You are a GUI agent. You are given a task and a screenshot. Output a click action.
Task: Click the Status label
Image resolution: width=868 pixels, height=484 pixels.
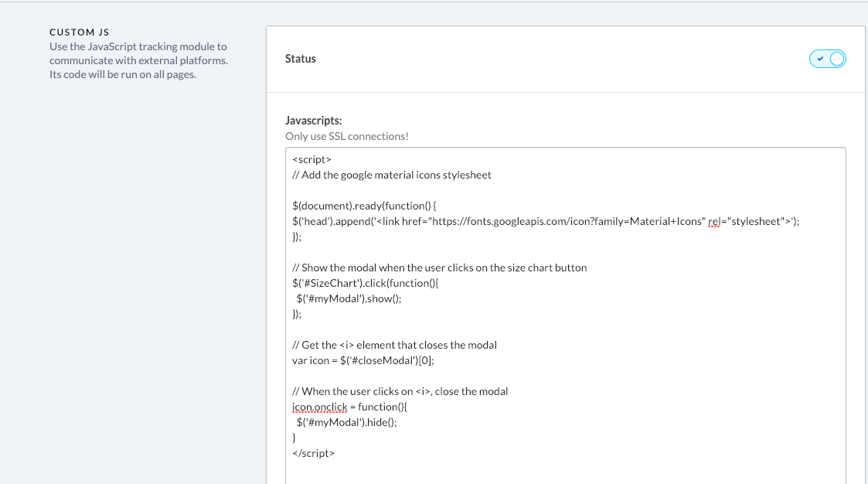click(x=301, y=59)
